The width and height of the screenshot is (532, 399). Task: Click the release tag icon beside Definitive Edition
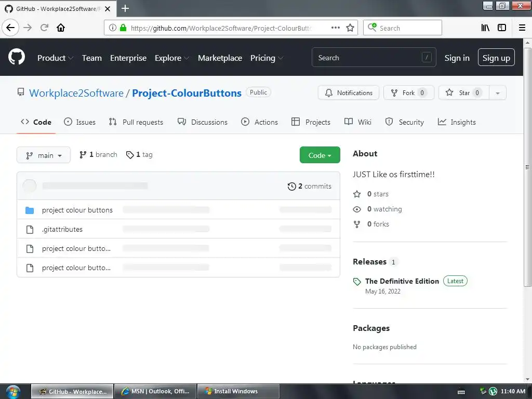357,282
